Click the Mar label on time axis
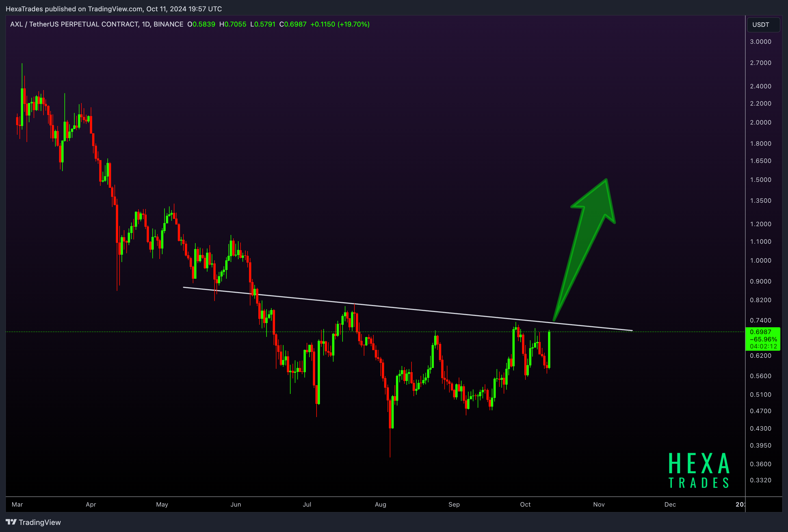The height and width of the screenshot is (532, 788). [x=17, y=505]
